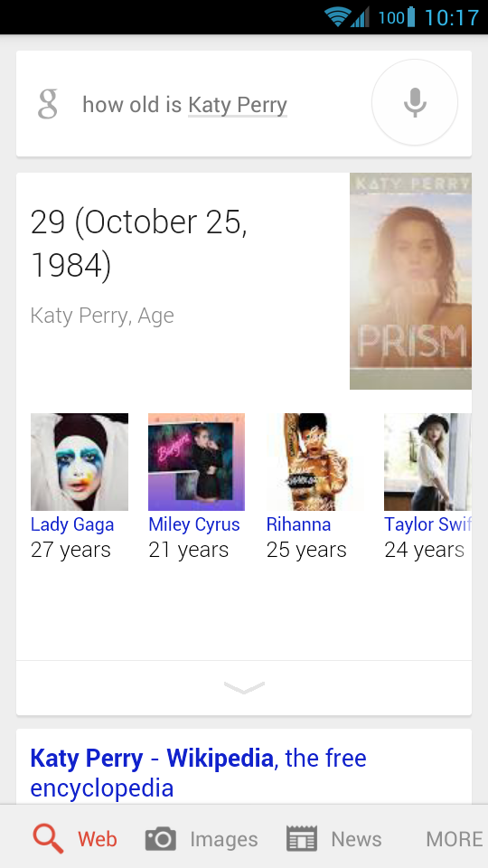Tap the Wi-Fi status bar icon

pyautogui.click(x=337, y=16)
